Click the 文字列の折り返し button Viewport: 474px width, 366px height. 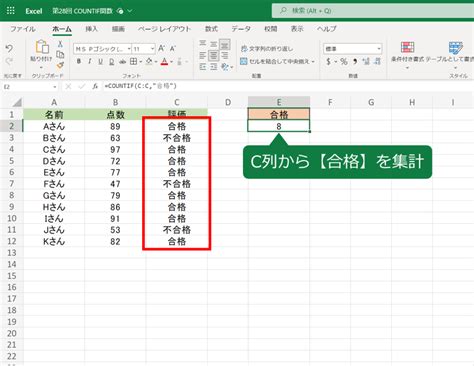pyautogui.click(x=267, y=49)
